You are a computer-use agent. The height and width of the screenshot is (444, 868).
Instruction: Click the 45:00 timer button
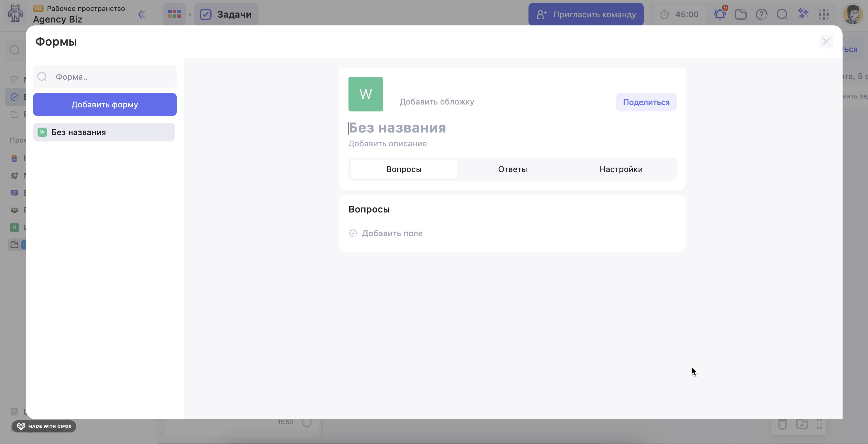click(679, 14)
